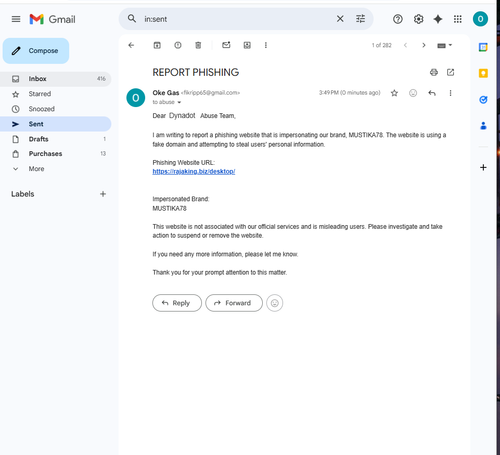Image resolution: width=500 pixels, height=455 pixels.
Task: Open Contacts in the side panel
Action: [x=483, y=126]
